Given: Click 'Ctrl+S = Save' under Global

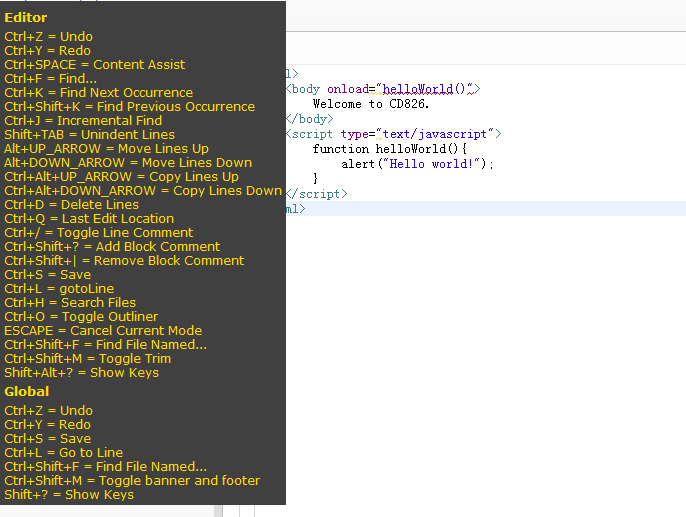Looking at the screenshot, I should 48,439.
